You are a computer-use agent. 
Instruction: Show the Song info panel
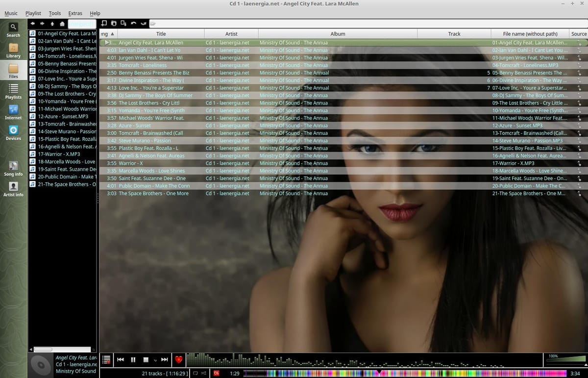point(13,169)
